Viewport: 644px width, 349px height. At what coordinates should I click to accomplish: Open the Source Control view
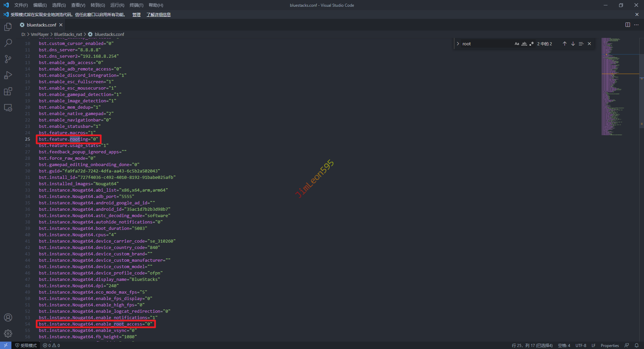click(8, 59)
